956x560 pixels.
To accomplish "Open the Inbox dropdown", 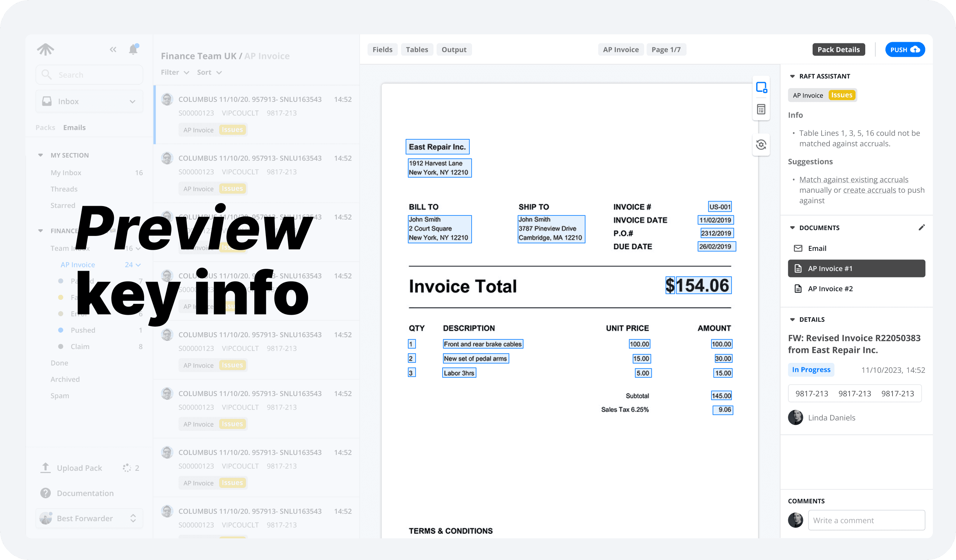I will (x=89, y=101).
